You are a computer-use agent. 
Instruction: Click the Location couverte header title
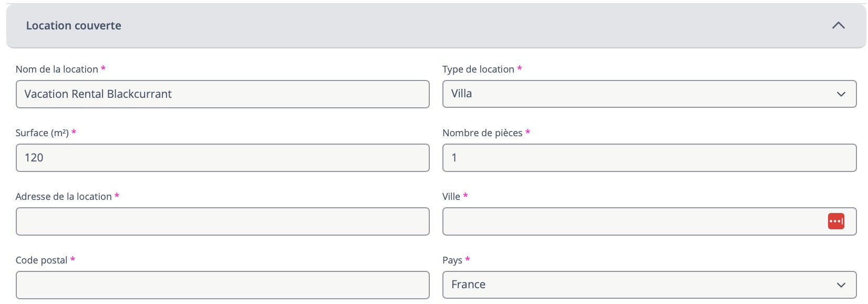(74, 26)
